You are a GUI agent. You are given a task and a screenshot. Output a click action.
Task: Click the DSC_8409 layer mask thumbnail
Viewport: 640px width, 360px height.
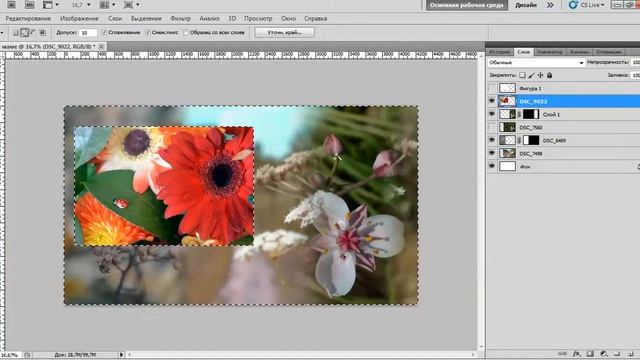[x=531, y=140]
